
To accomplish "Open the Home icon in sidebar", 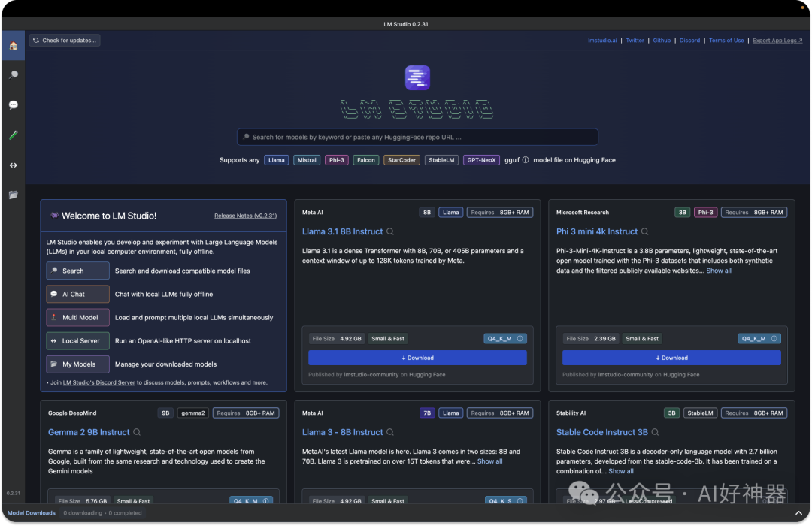I will click(14, 46).
